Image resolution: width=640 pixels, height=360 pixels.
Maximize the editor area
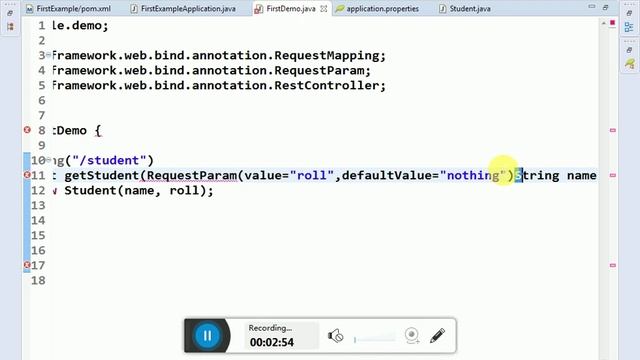pos(605,7)
